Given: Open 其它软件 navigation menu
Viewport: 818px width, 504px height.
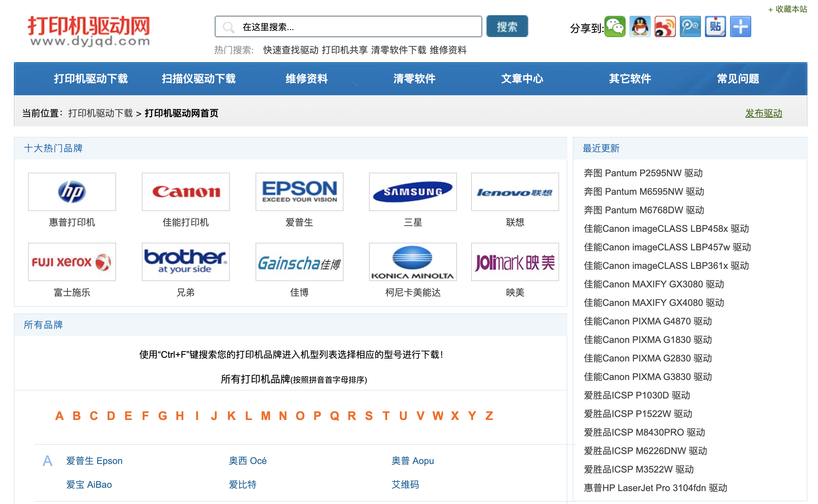Looking at the screenshot, I should 630,79.
